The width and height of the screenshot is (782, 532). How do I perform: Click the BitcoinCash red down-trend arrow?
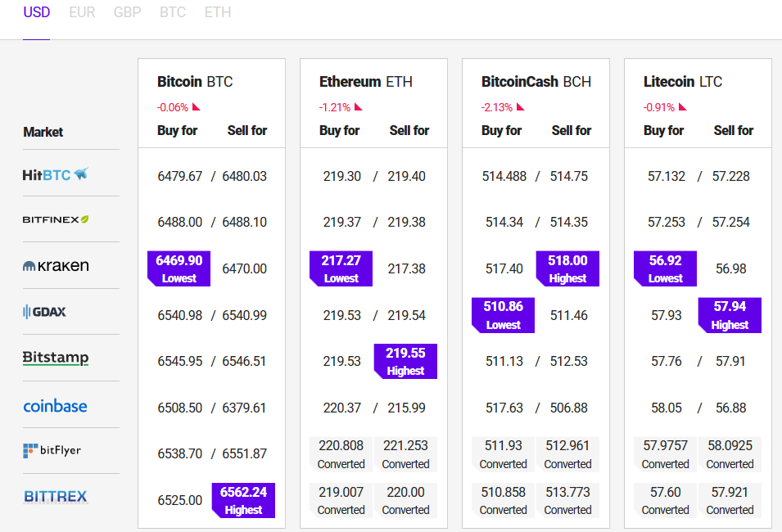(x=520, y=106)
